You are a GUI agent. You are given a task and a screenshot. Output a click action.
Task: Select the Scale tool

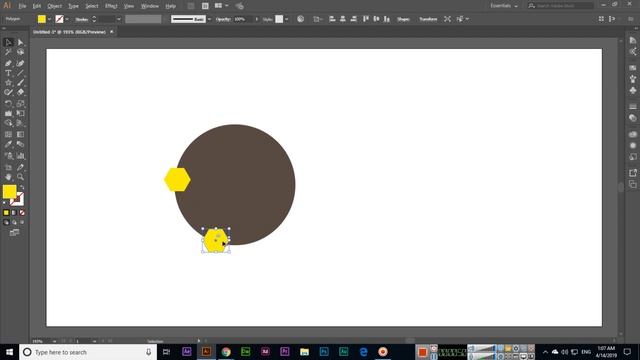pyautogui.click(x=20, y=103)
